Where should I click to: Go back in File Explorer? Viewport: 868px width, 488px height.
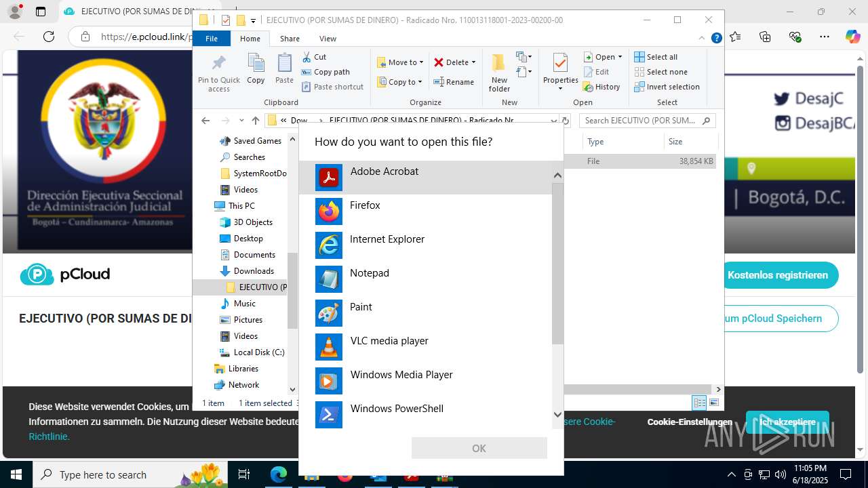click(205, 121)
